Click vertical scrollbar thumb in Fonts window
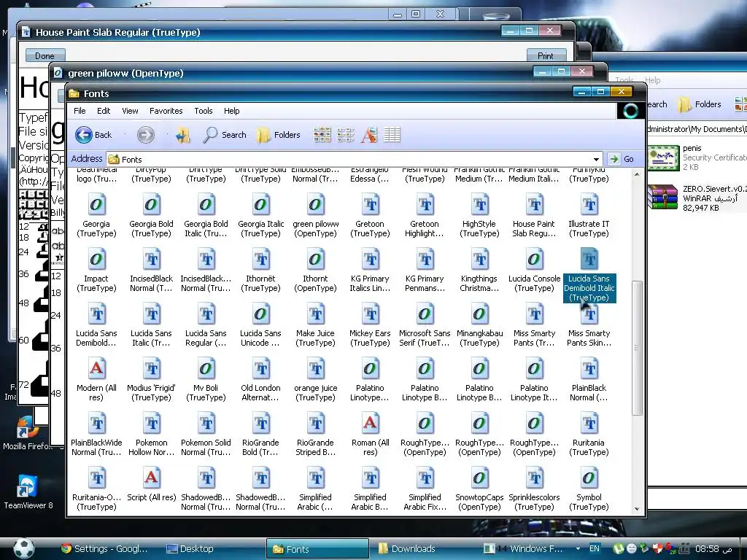The image size is (747, 560). [637, 348]
